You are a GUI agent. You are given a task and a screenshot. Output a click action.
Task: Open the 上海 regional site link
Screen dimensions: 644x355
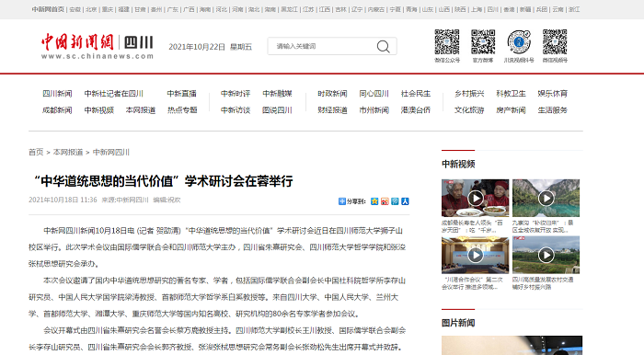coord(477,9)
